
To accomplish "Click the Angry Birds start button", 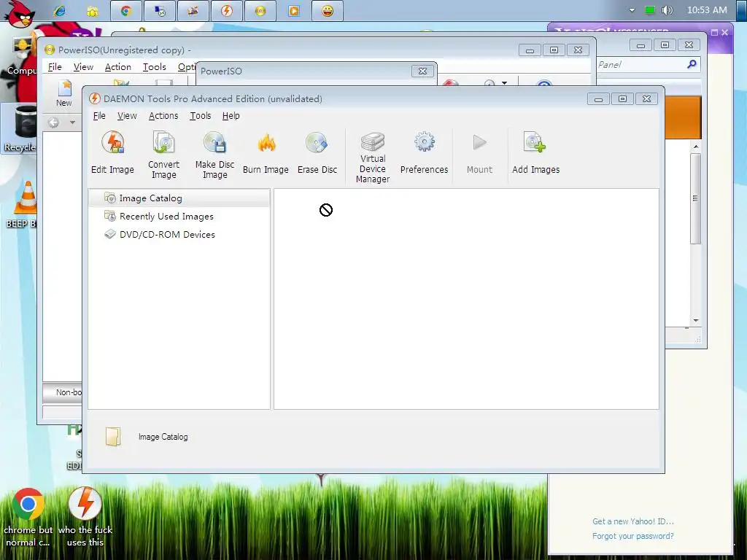I will 19,13.
